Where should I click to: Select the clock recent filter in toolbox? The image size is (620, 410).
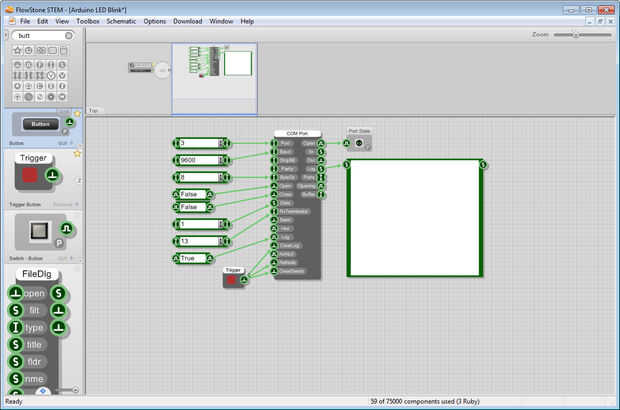(x=29, y=51)
